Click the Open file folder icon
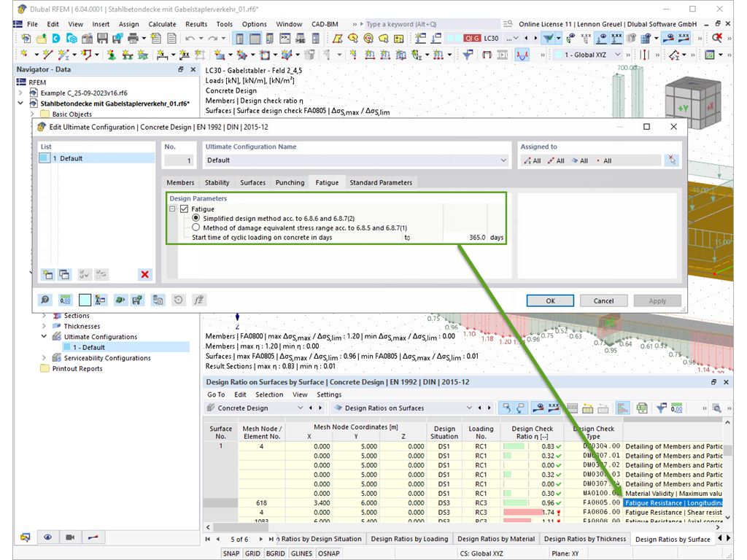The width and height of the screenshot is (747, 560). [x=42, y=39]
